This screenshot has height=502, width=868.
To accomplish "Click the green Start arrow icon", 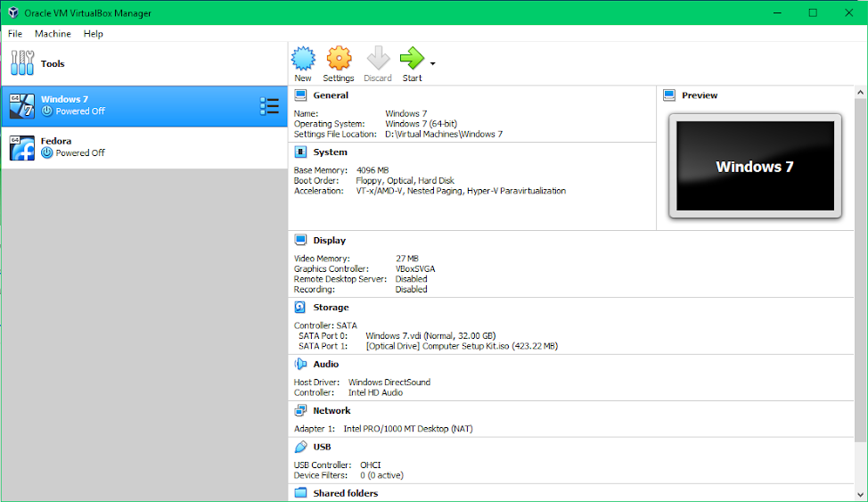I will pyautogui.click(x=412, y=60).
